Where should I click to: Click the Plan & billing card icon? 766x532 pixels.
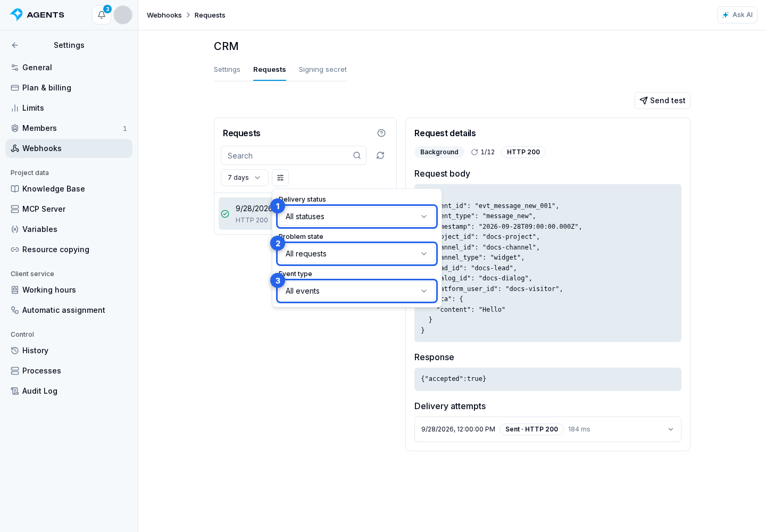coord(15,88)
